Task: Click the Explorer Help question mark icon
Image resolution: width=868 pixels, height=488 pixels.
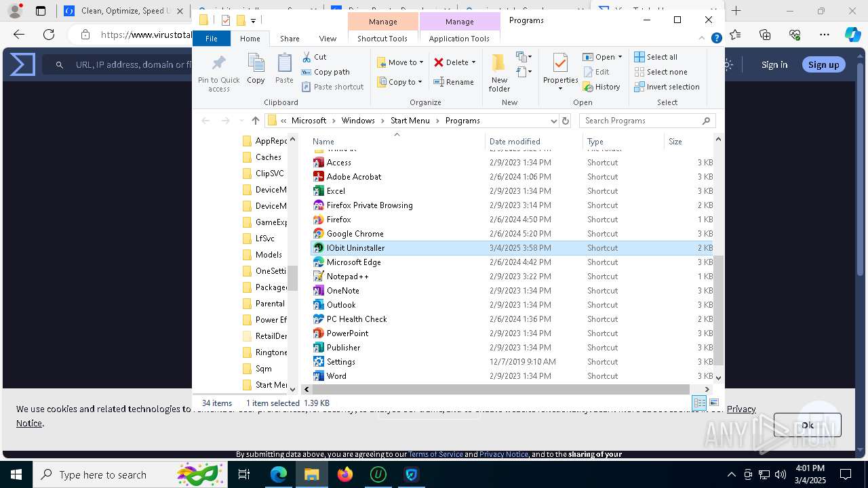Action: coord(716,39)
